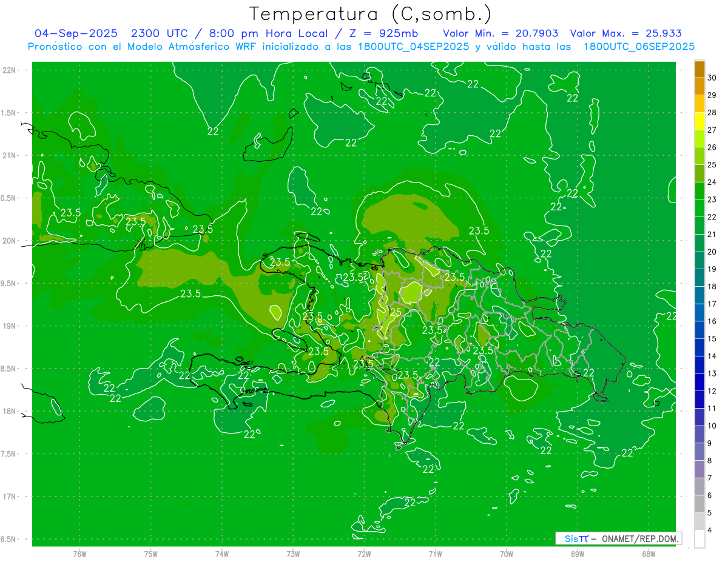The height and width of the screenshot is (562, 728).
Task: Click the '75W' longitude axis label
Action: pyautogui.click(x=151, y=554)
